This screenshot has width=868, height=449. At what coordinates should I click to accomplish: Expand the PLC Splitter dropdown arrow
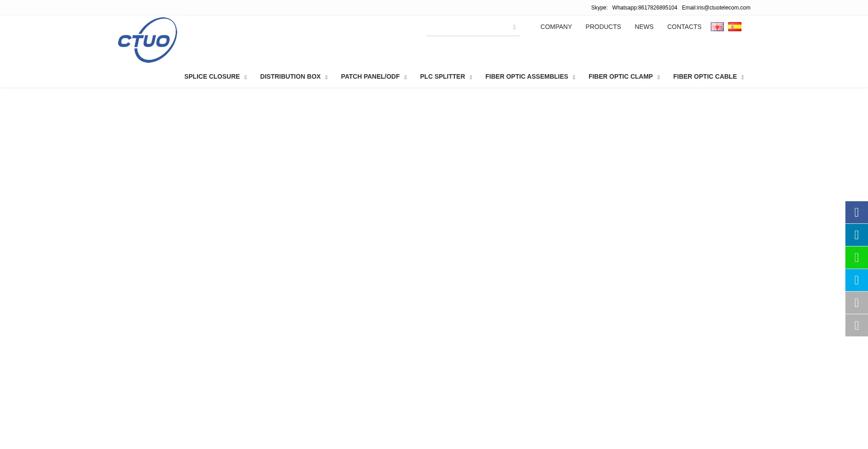471,78
